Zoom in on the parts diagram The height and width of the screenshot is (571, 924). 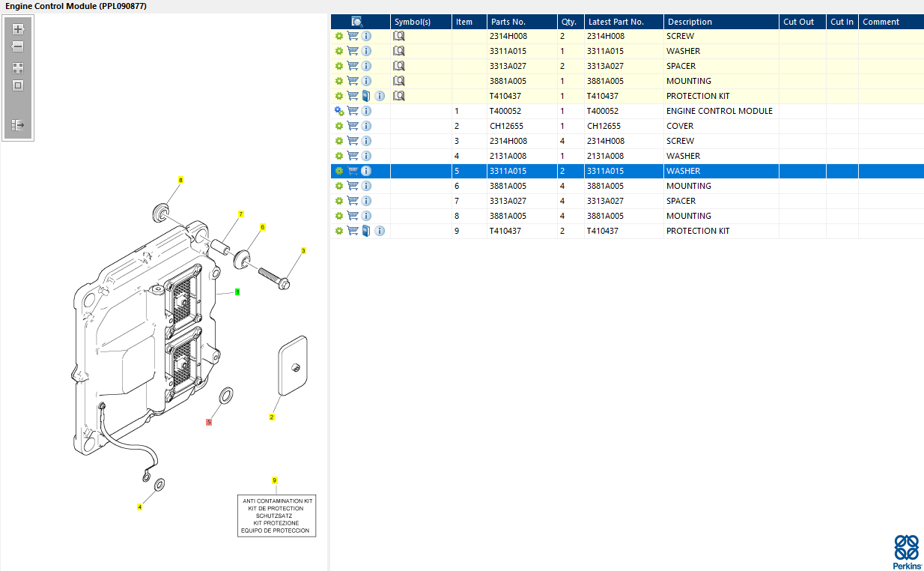click(18, 29)
